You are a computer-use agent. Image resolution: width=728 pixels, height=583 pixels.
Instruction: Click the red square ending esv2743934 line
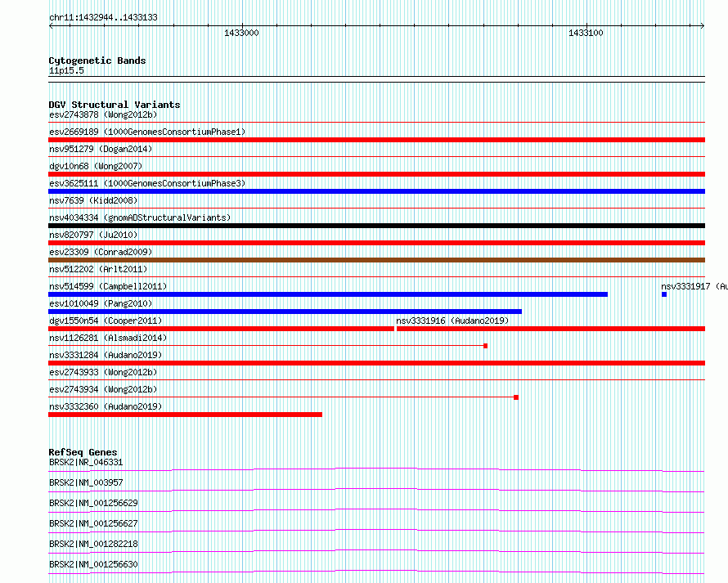coord(516,397)
